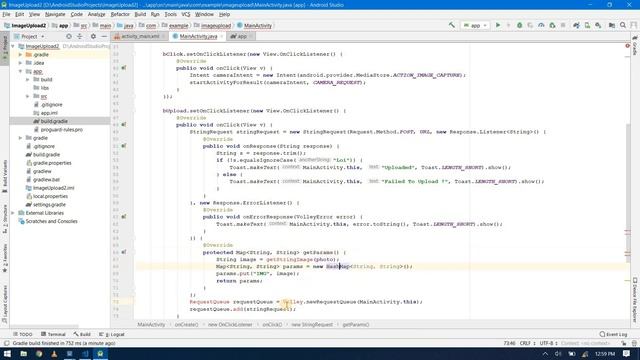
Task: Click the gutter icon beside onErrorResponse
Action: [124, 217]
